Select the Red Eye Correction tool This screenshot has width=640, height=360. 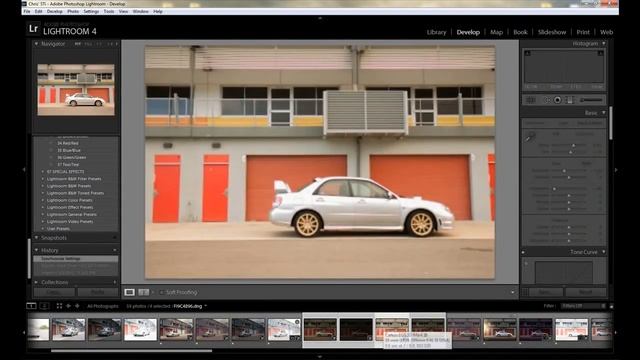click(557, 100)
